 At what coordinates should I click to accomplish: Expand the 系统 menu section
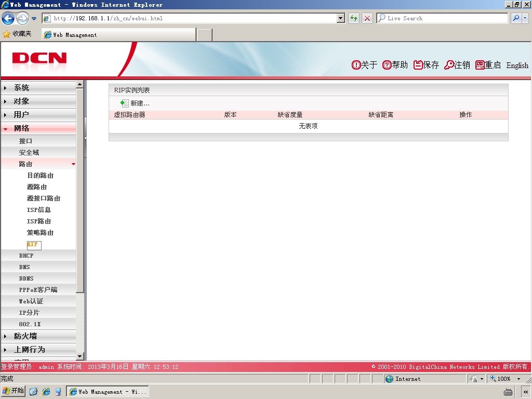pos(38,87)
